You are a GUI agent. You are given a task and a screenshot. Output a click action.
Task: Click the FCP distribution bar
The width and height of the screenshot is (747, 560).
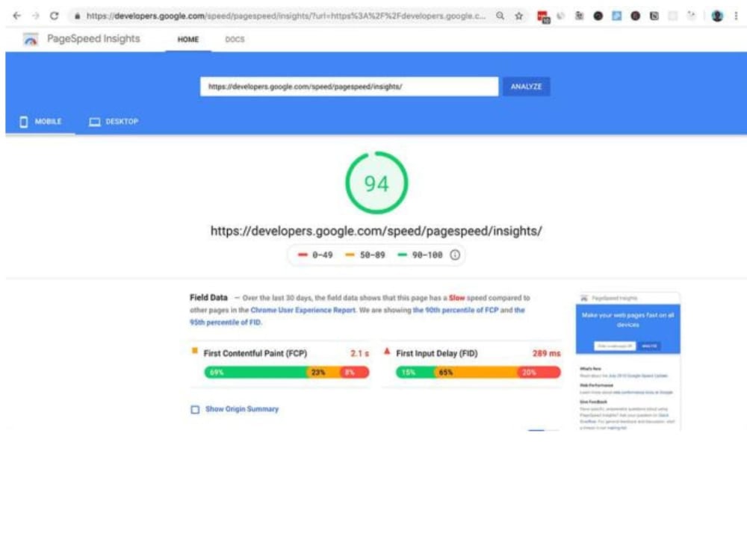point(287,373)
